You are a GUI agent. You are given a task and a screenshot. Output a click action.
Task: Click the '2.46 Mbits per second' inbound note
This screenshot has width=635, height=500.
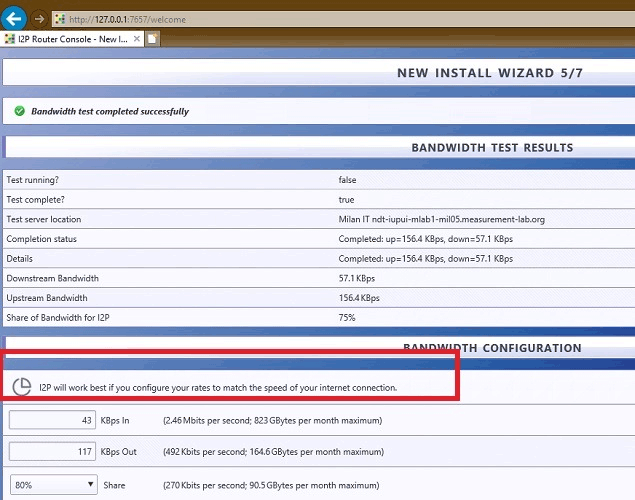[273, 420]
